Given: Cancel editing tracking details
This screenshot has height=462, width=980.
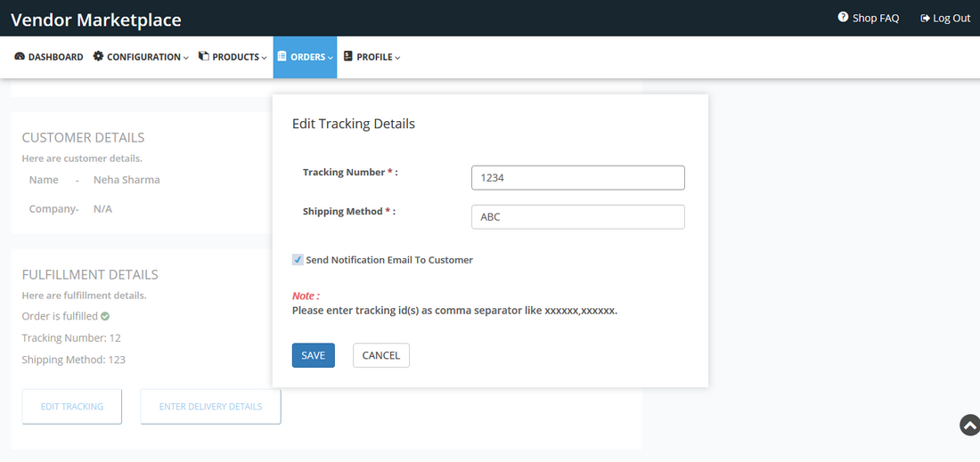Looking at the screenshot, I should [380, 355].
